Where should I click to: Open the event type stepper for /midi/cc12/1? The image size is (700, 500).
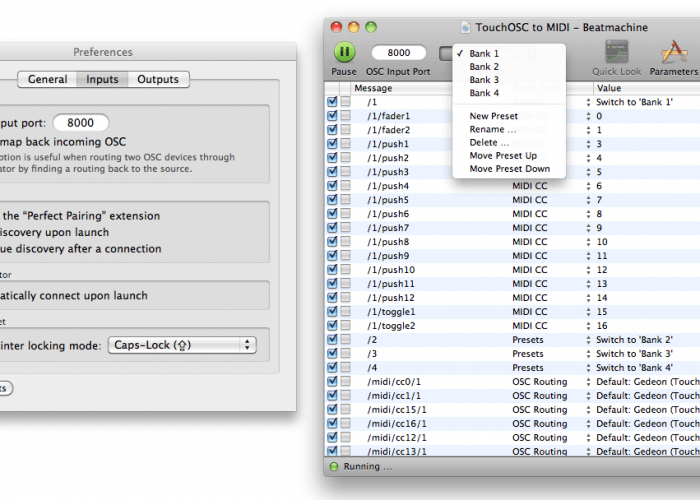pos(588,438)
